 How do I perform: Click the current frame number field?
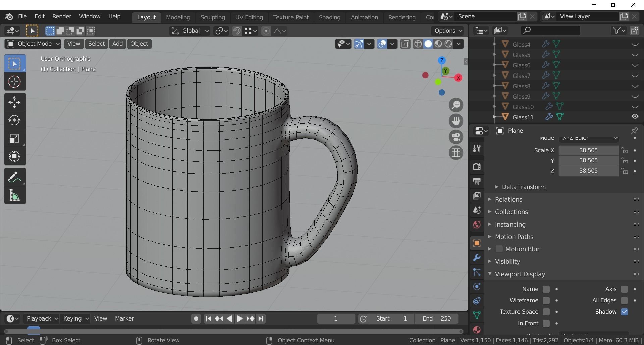336,318
